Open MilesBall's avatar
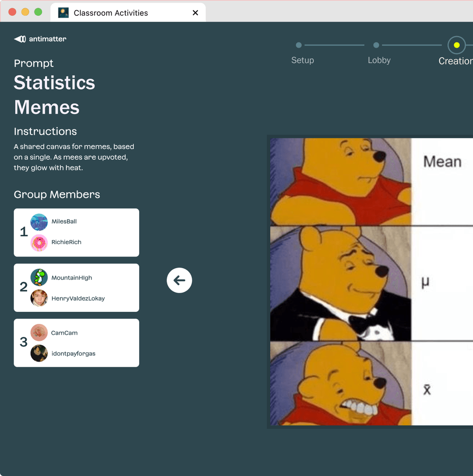The height and width of the screenshot is (476, 473). tap(39, 222)
